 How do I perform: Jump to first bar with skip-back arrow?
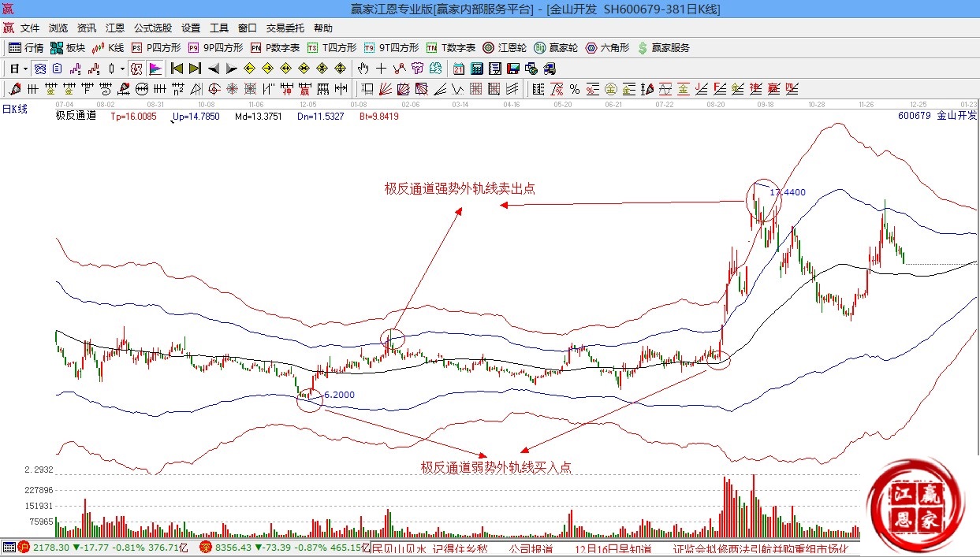177,69
